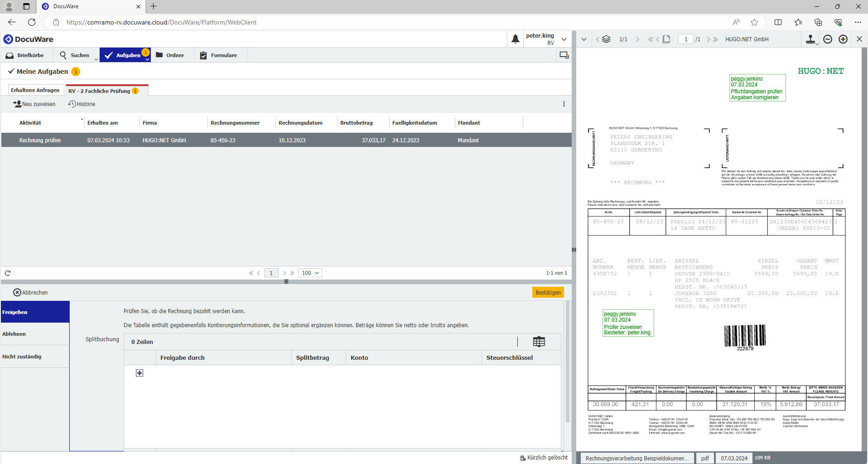The width and height of the screenshot is (868, 464).
Task: Choose the Freigeben decision
Action: coord(35,312)
